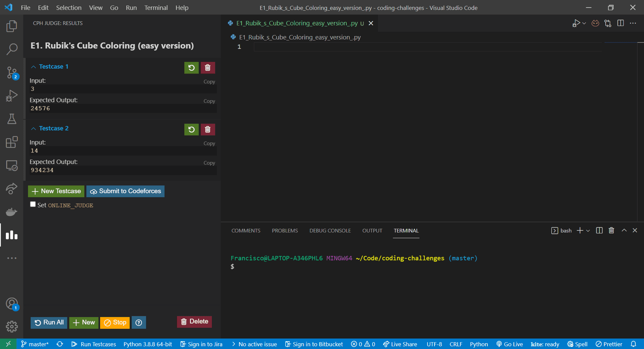Open the Explorer sidebar
The width and height of the screenshot is (644, 349).
pos(12,26)
